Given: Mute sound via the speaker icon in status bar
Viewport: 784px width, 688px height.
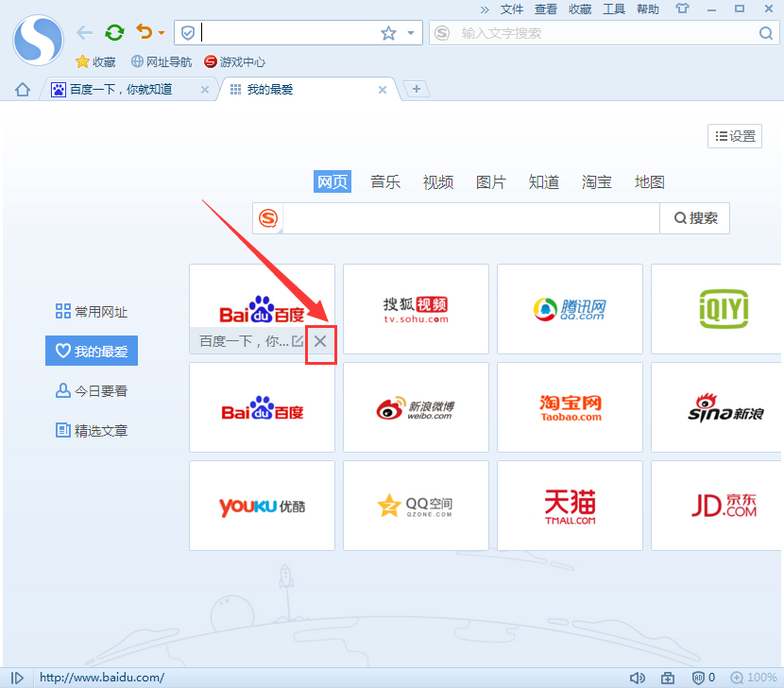Looking at the screenshot, I should coord(638,677).
